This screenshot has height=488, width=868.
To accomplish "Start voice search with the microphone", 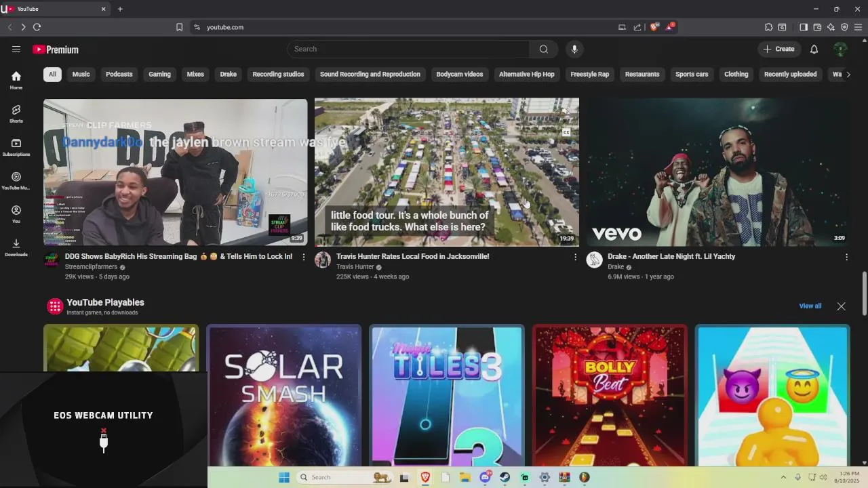I will 574,49.
